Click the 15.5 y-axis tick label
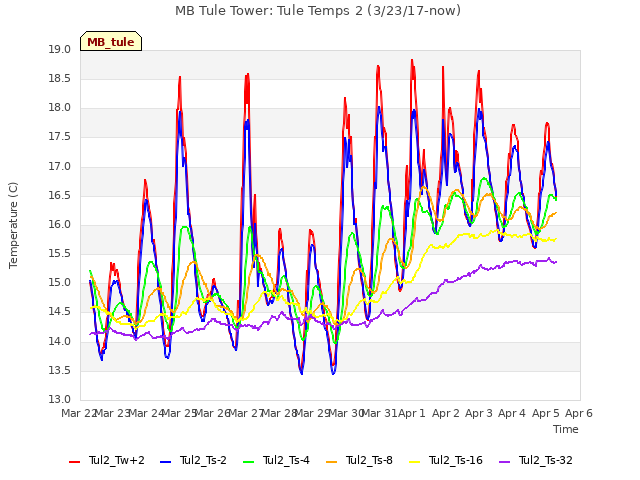This screenshot has height=480, width=640. [60, 253]
